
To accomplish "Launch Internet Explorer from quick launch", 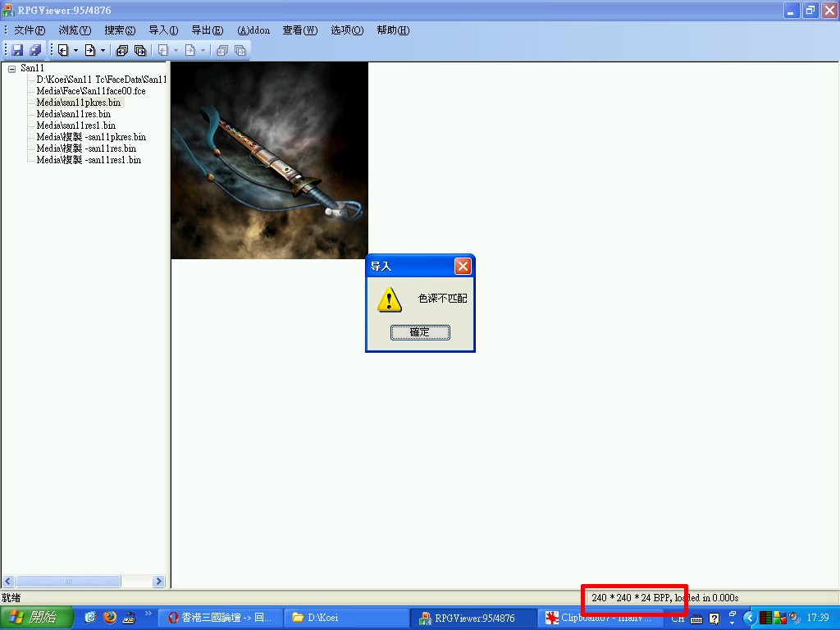I will tap(90, 618).
